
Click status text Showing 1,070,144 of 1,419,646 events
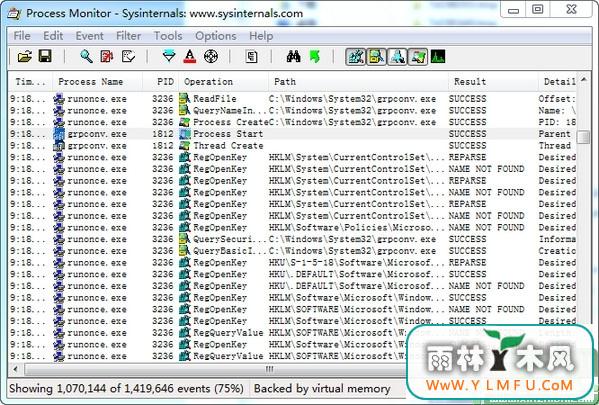coord(126,389)
